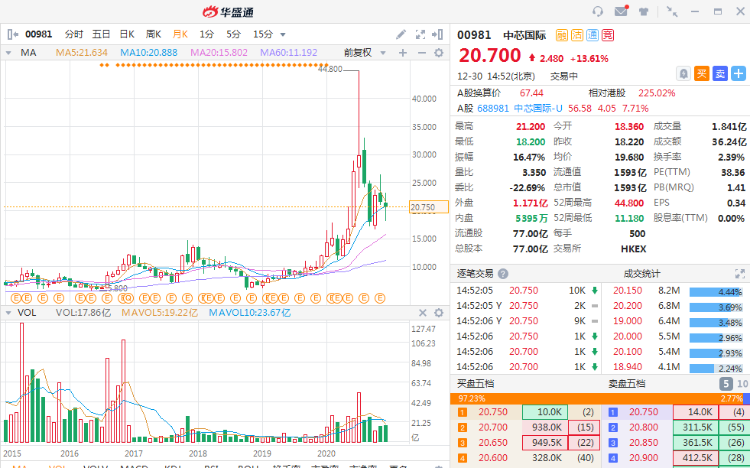
Task: Click MA60:11.192 indicator label
Action: [x=288, y=53]
